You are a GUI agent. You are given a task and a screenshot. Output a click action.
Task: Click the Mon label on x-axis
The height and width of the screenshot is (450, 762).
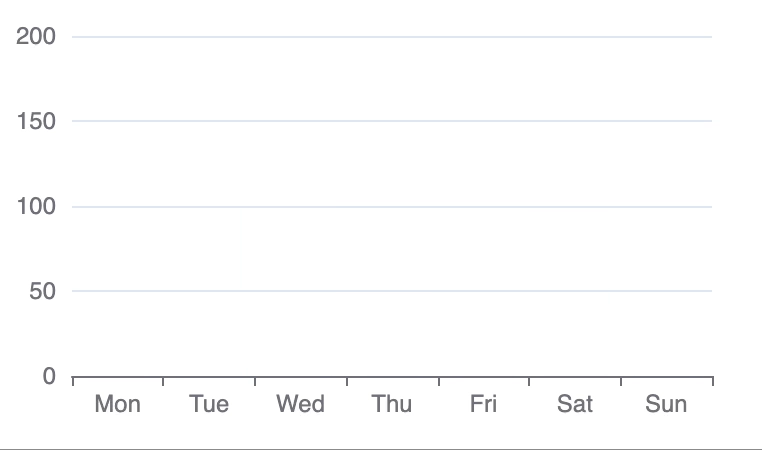point(118,404)
